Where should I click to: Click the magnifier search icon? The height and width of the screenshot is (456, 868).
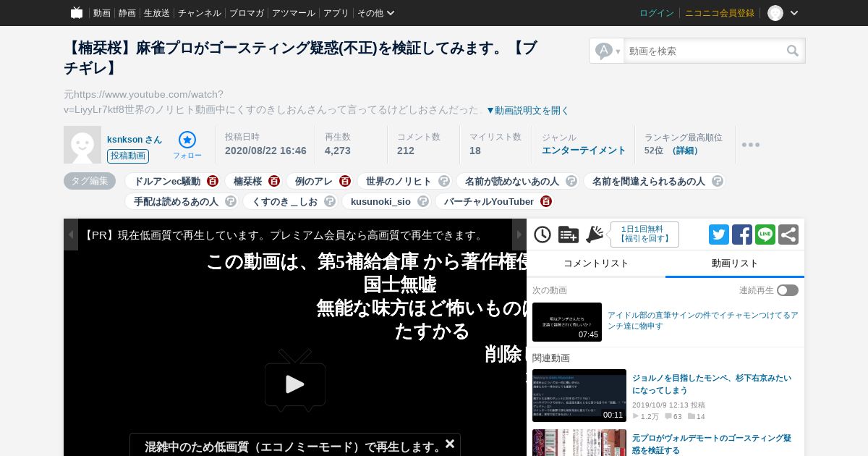793,51
